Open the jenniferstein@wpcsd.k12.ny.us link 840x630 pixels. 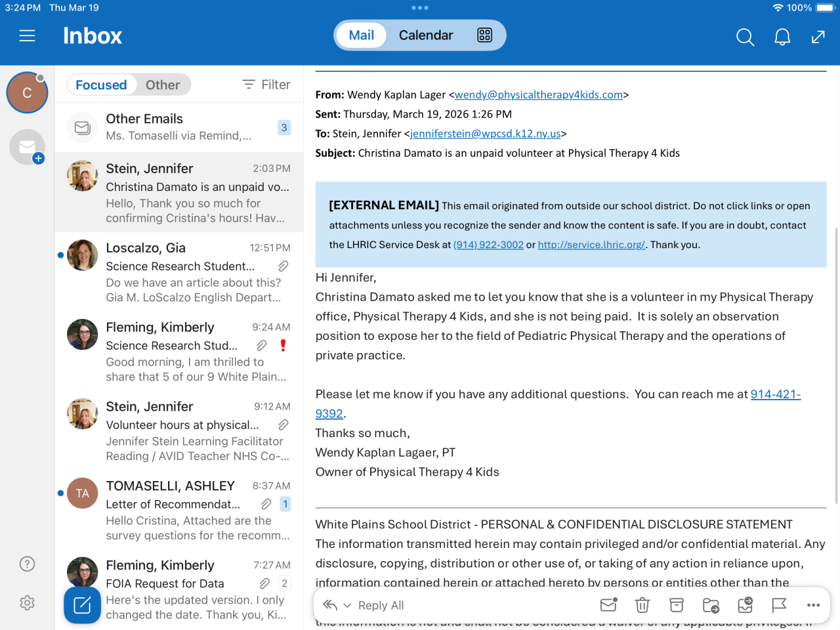(486, 134)
